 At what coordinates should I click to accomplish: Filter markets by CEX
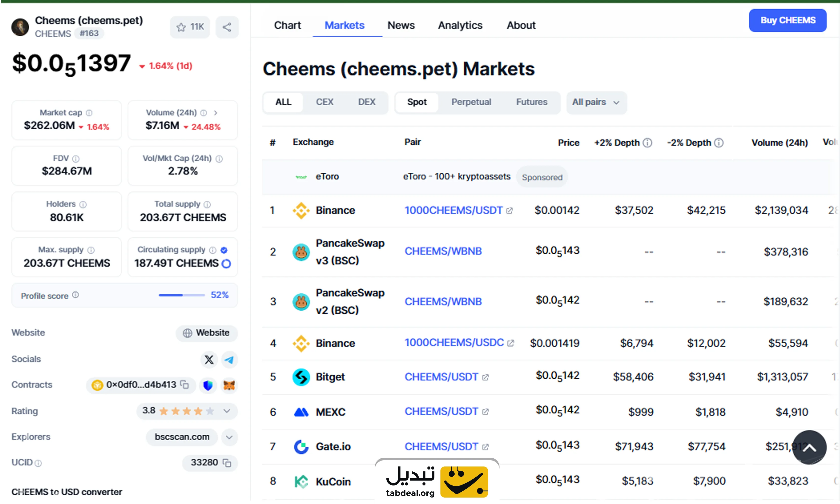[x=324, y=102]
